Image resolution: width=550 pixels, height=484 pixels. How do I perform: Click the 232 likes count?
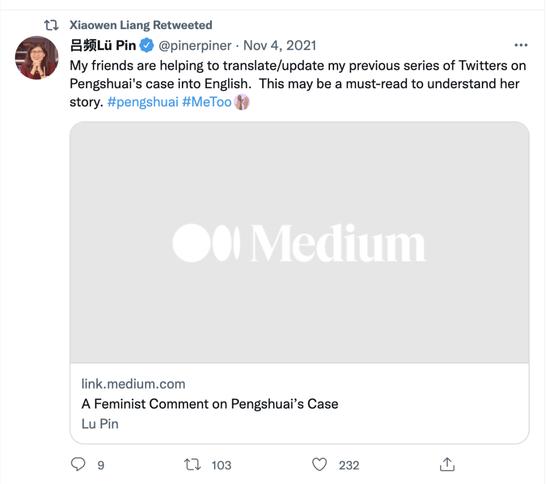[x=349, y=465]
